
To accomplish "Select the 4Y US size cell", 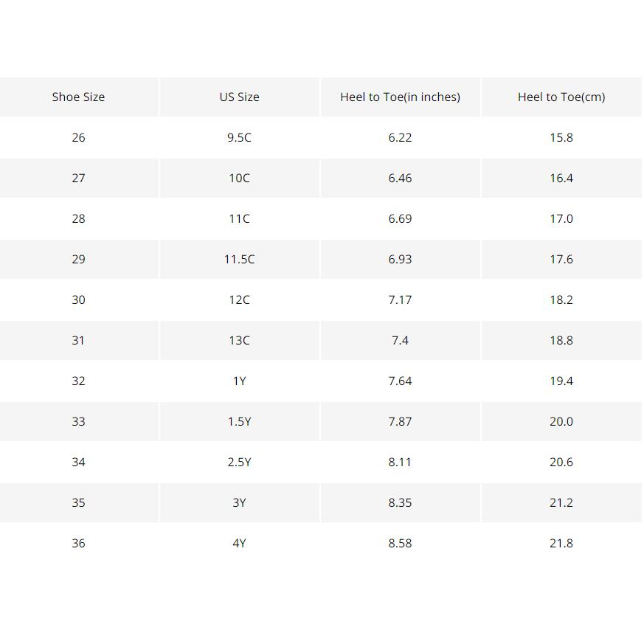I will [x=240, y=544].
